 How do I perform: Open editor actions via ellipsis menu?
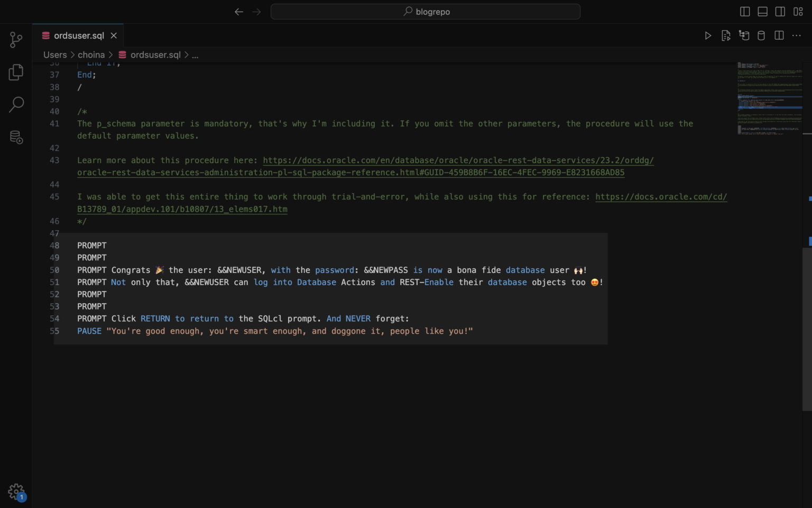(796, 35)
